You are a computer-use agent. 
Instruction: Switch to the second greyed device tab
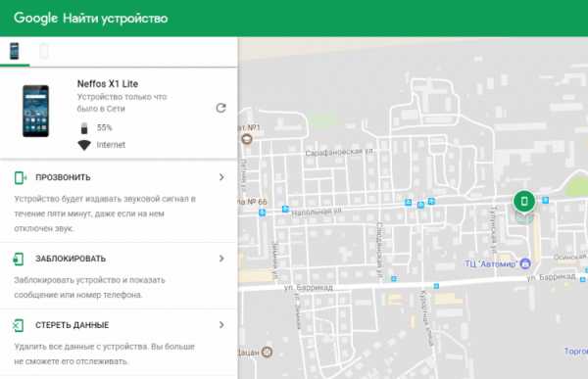[44, 51]
